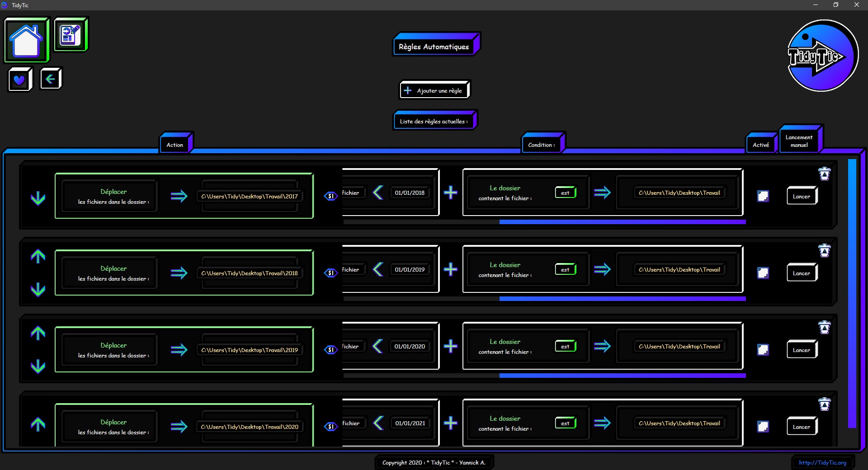Go back with the left arrow icon

[x=50, y=79]
